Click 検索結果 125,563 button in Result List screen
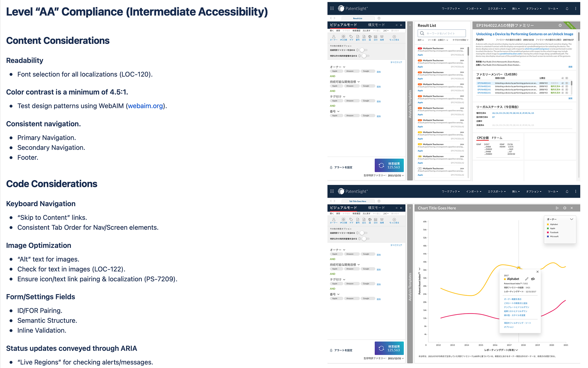588x368 pixels. [389, 165]
